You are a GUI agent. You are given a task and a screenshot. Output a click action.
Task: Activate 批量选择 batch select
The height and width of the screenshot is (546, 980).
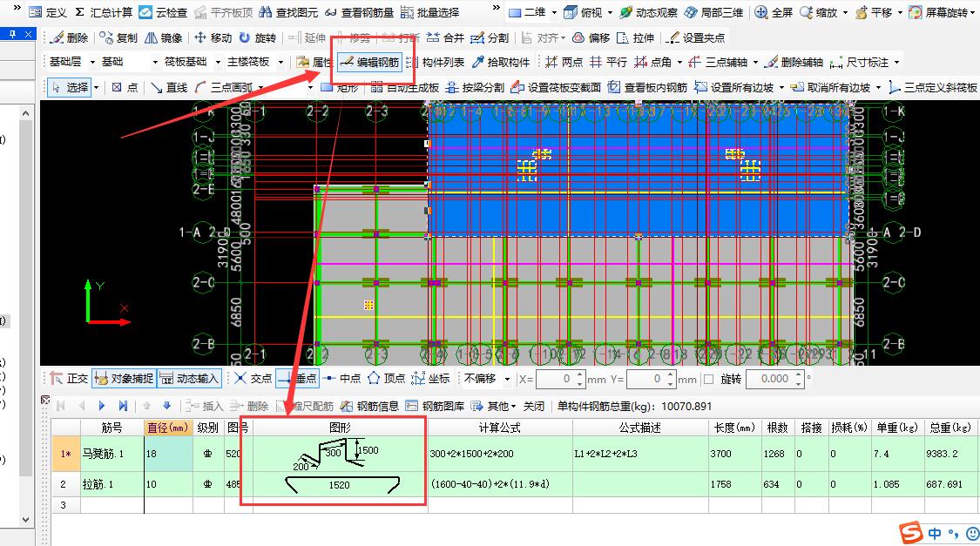[x=429, y=12]
